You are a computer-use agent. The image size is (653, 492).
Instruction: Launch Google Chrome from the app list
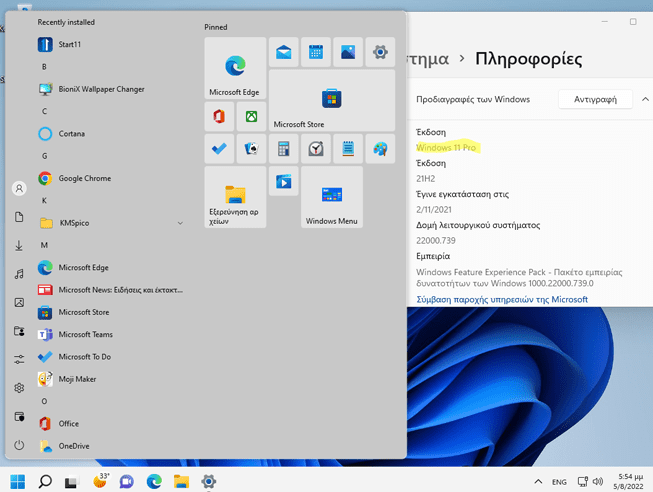110,178
